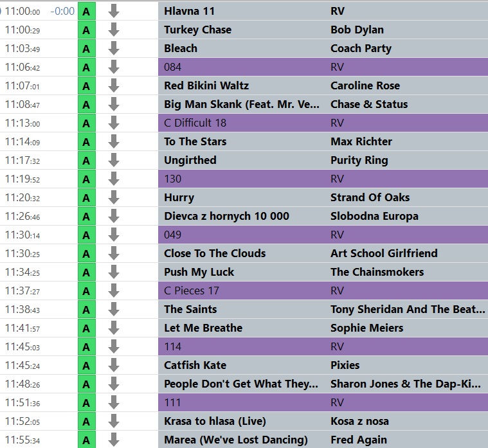Click artist Art School Girlfriend
This screenshot has height=448, width=488.
pos(384,253)
